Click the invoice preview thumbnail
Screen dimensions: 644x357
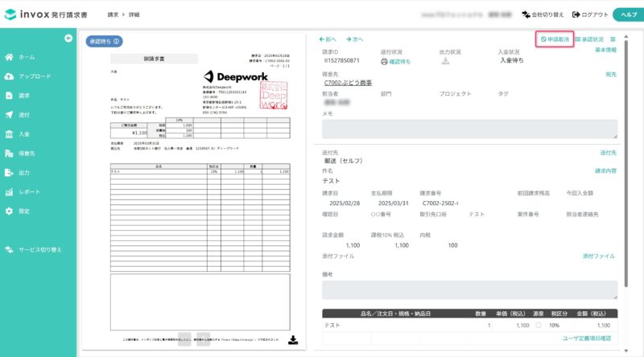(x=194, y=193)
